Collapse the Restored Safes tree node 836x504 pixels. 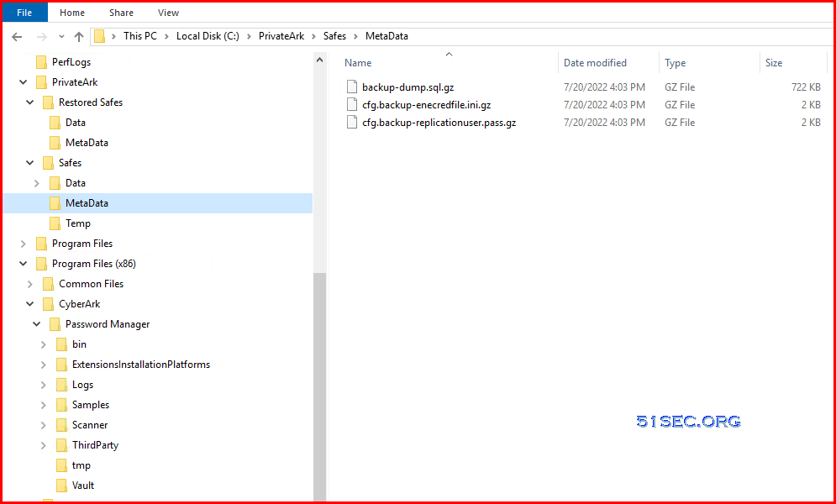30,102
